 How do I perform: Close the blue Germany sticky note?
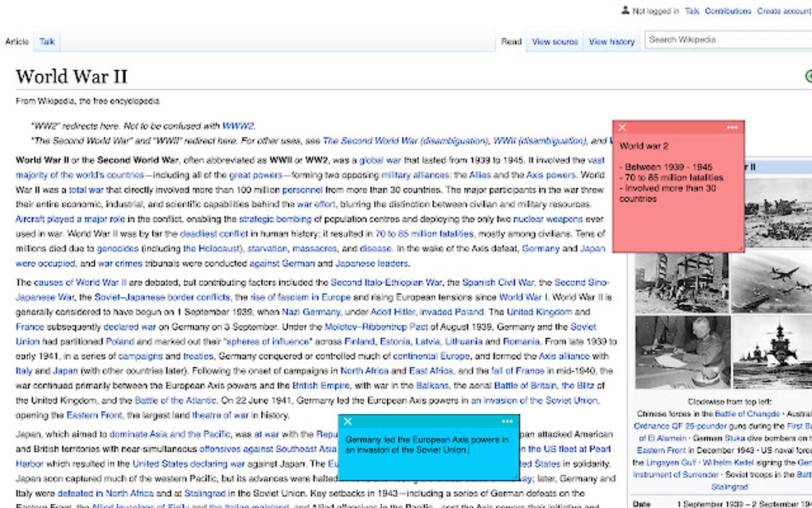tap(348, 421)
